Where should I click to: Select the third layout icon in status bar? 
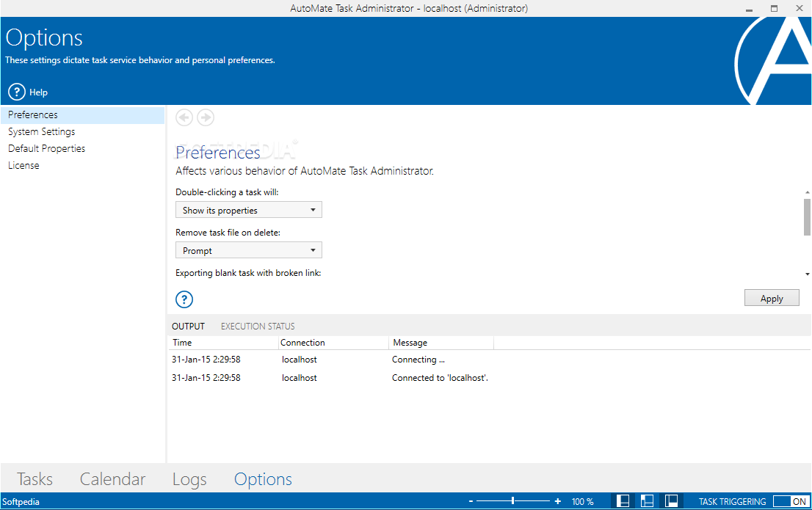(671, 500)
